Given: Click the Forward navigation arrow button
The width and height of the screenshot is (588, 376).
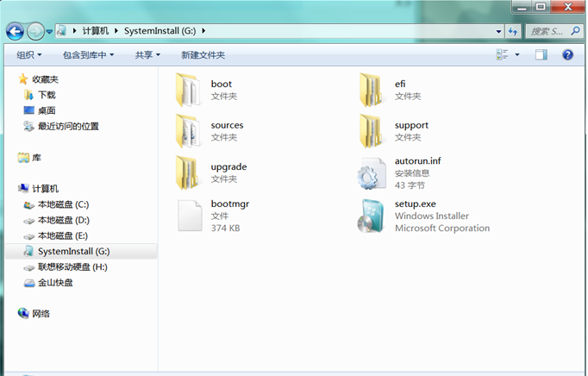Looking at the screenshot, I should pos(35,31).
